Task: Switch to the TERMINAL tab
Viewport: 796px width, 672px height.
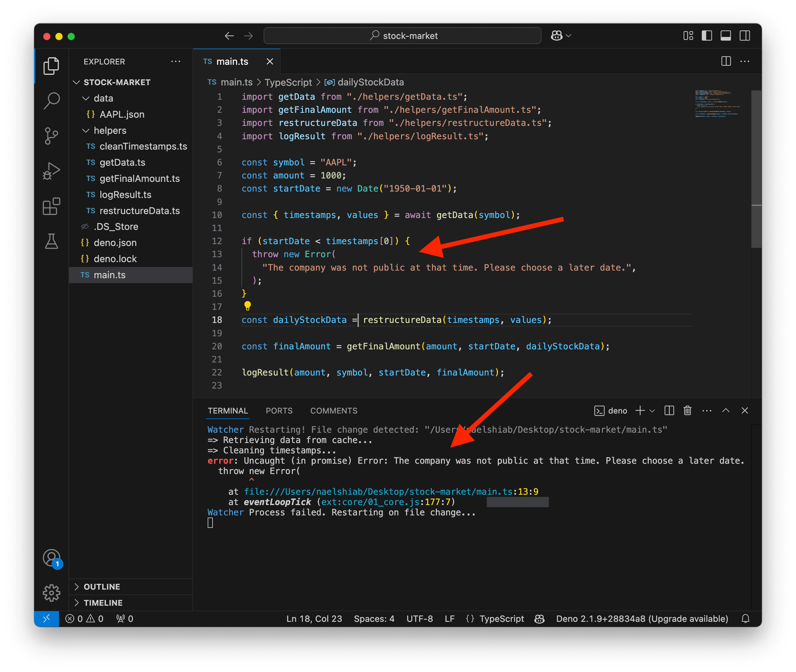Action: 228,411
